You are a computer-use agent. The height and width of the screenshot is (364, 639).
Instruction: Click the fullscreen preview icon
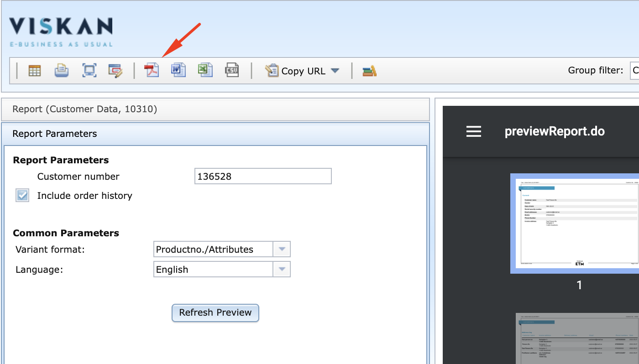click(x=89, y=71)
